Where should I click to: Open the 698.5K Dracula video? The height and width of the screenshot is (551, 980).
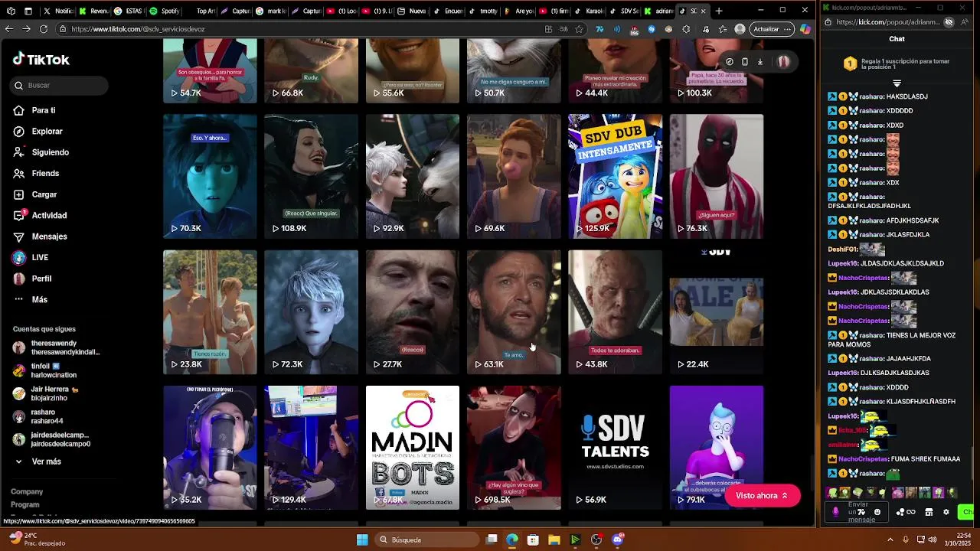click(x=514, y=448)
